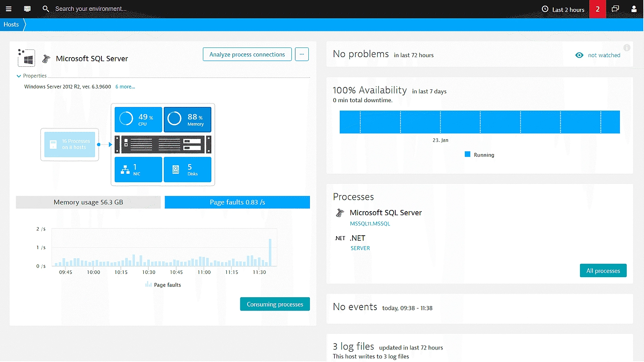The height and width of the screenshot is (362, 644).
Task: Click the 100% Availability heading
Action: pos(370,90)
